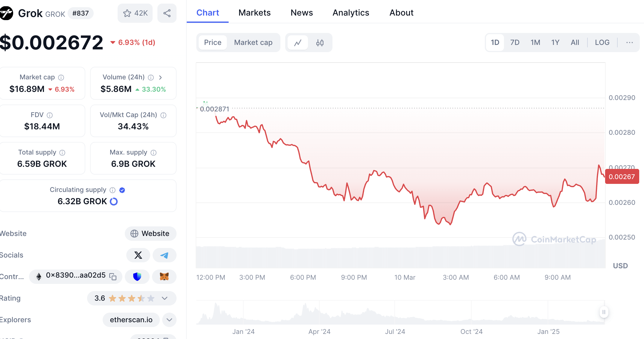Open Grok's X (Twitter) social link
This screenshot has height=339, width=644.
[138, 255]
